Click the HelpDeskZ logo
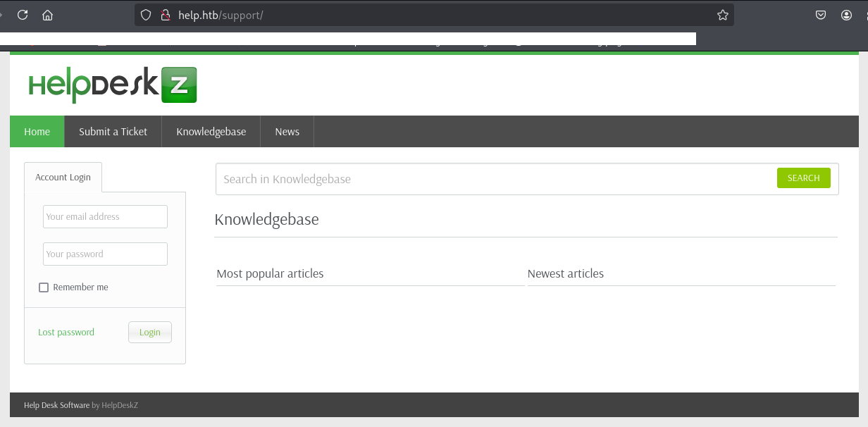Viewport: 868px width, 427px height. [113, 85]
